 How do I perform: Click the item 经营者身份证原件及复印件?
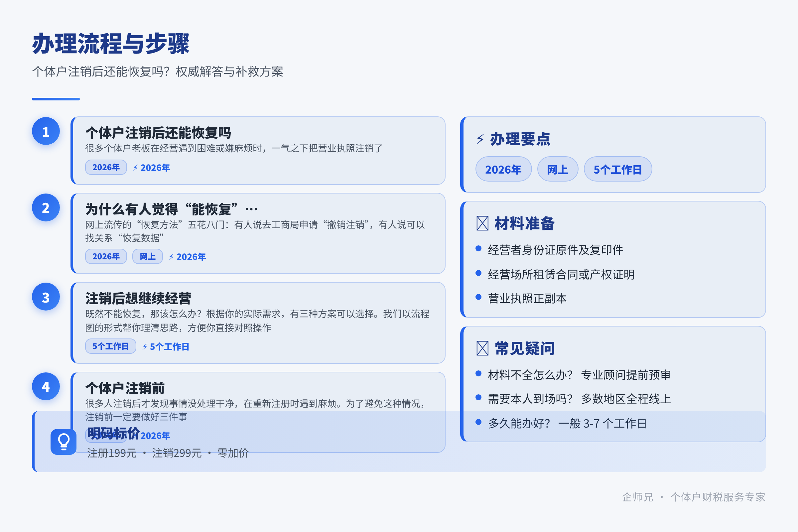[x=555, y=250]
